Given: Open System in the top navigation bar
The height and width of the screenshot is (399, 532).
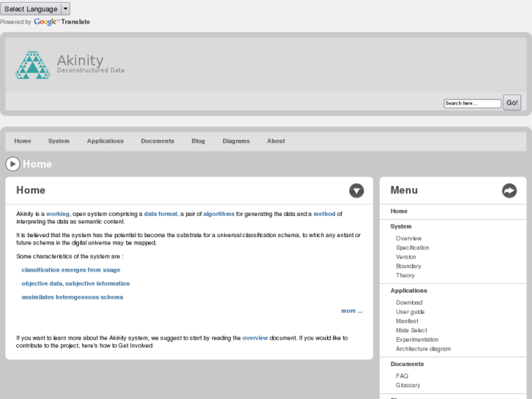Looking at the screenshot, I should 59,141.
